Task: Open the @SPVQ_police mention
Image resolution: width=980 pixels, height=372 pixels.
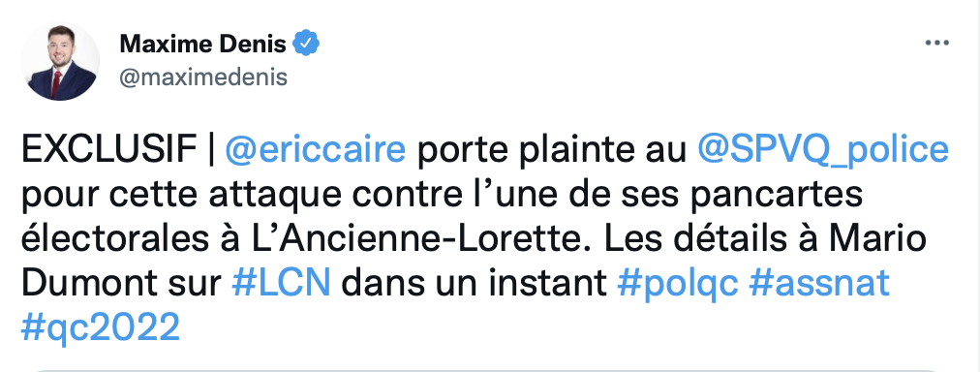Action: (x=823, y=151)
